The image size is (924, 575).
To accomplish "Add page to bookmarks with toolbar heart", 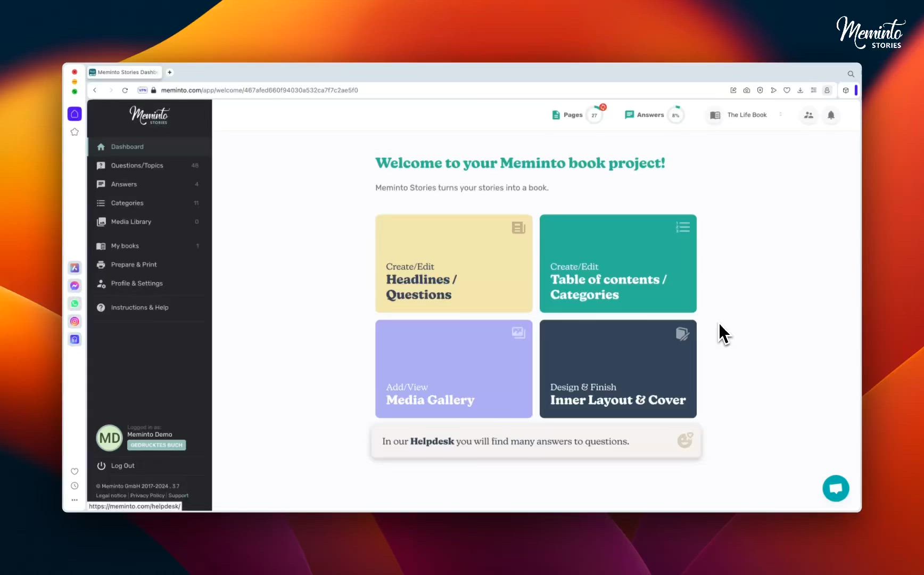I will pyautogui.click(x=787, y=90).
